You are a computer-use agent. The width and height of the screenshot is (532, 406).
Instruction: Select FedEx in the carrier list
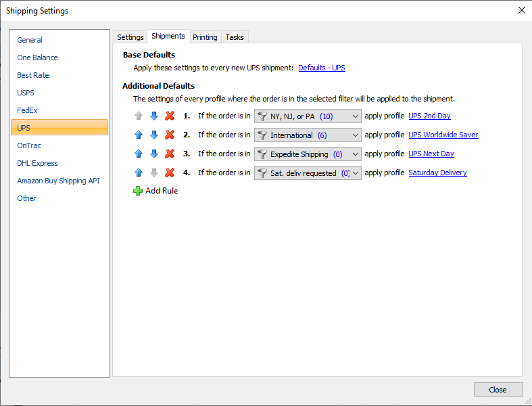point(28,110)
